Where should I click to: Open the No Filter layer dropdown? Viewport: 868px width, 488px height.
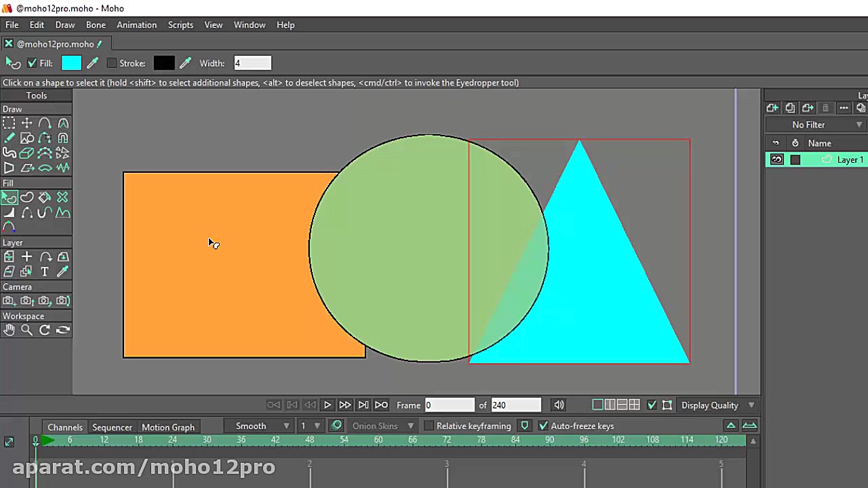(816, 125)
